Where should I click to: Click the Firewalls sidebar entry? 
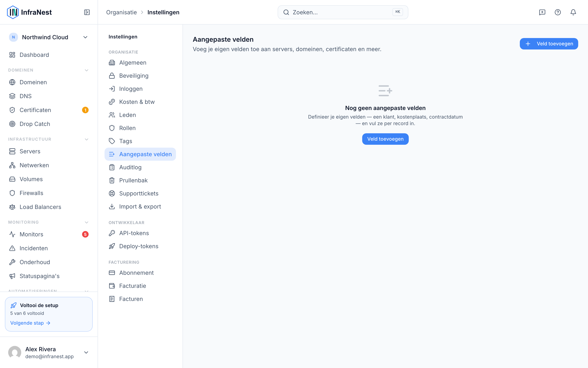[x=49, y=193]
